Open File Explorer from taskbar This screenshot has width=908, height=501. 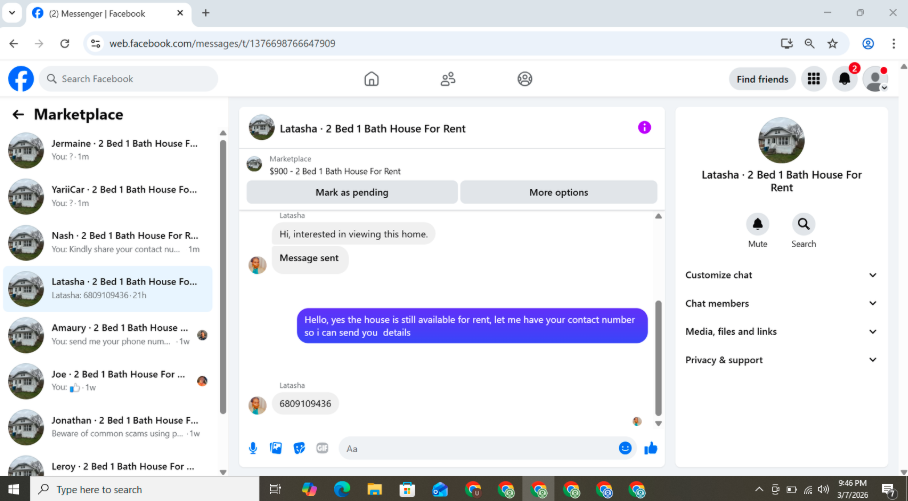(x=375, y=489)
